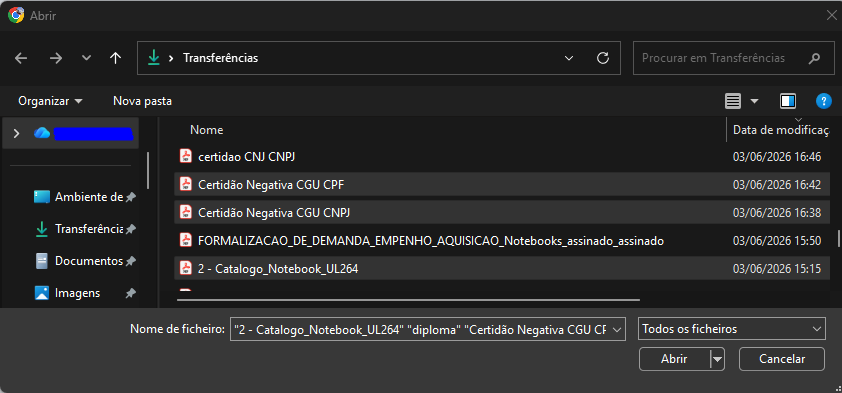Image resolution: width=842 pixels, height=393 pixels.
Task: Click the Cancelar button
Action: [781, 359]
